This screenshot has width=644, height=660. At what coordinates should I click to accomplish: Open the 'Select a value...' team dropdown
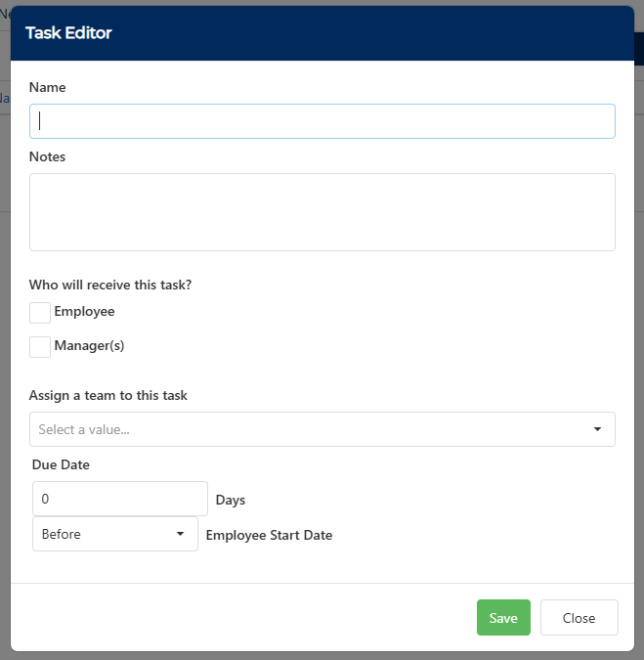click(322, 429)
